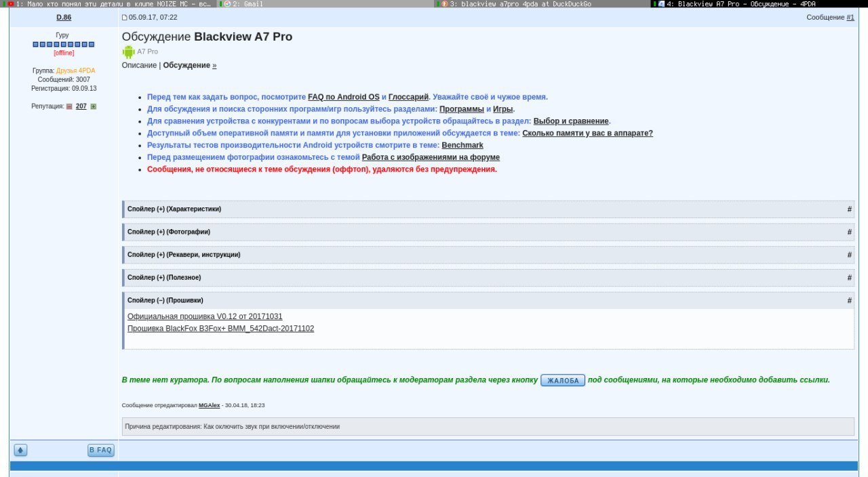This screenshot has width=868, height=477.
Task: Click the scroll-to-top arrow button
Action: click(20, 450)
